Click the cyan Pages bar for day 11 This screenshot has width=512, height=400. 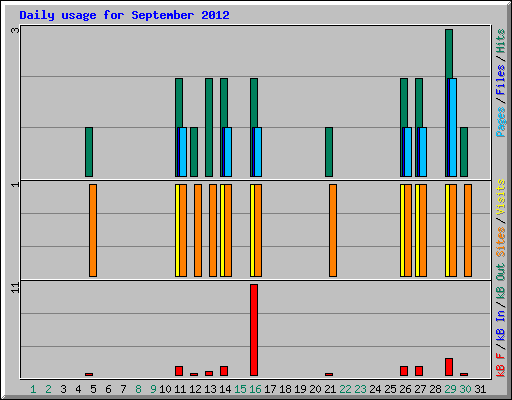coord(183,152)
